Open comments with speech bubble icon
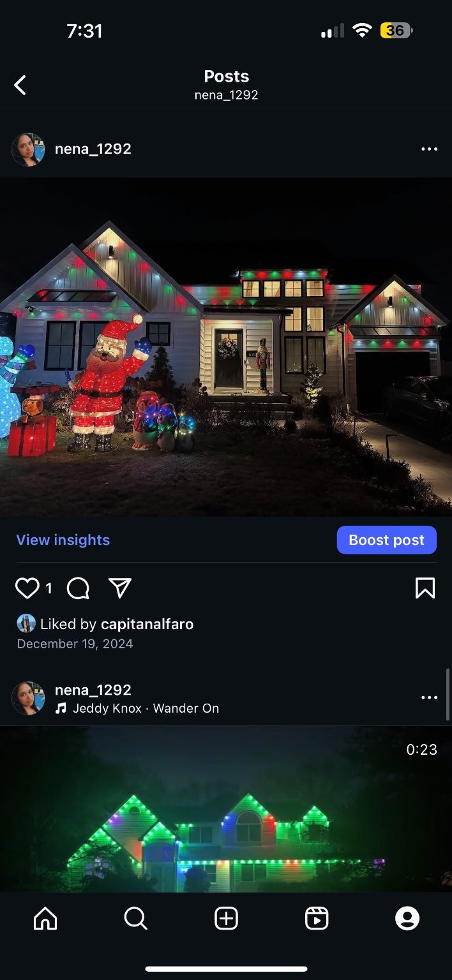Image resolution: width=452 pixels, height=980 pixels. coord(78,588)
